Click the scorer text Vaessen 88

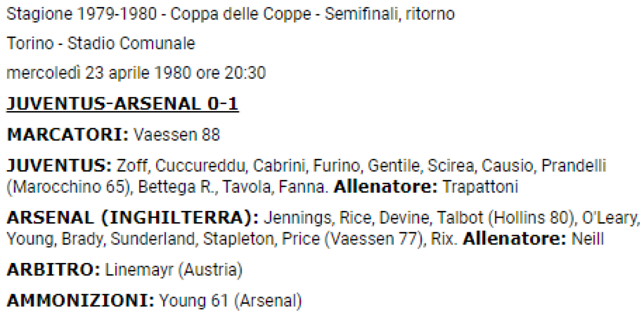177,135
